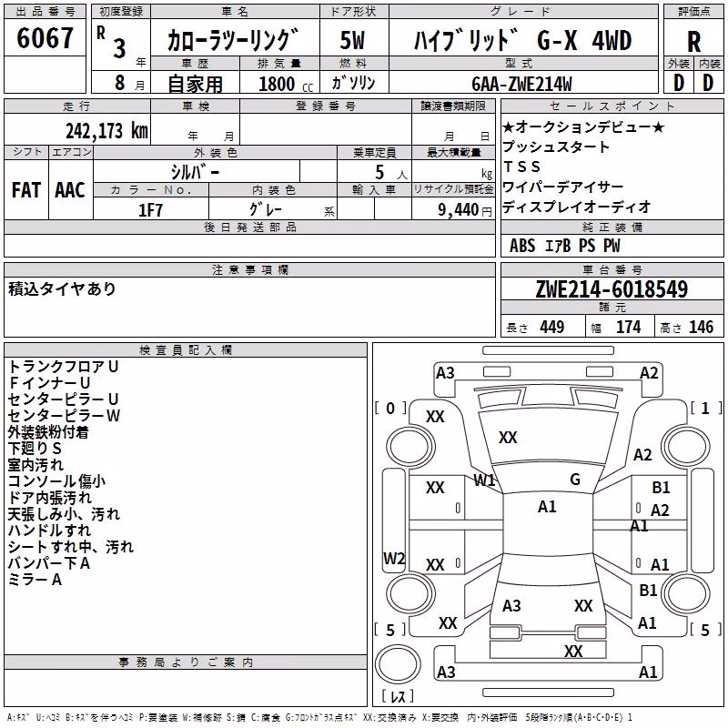Click the D grade under 内装
Screen dimensions: 728x728
[x=708, y=83]
